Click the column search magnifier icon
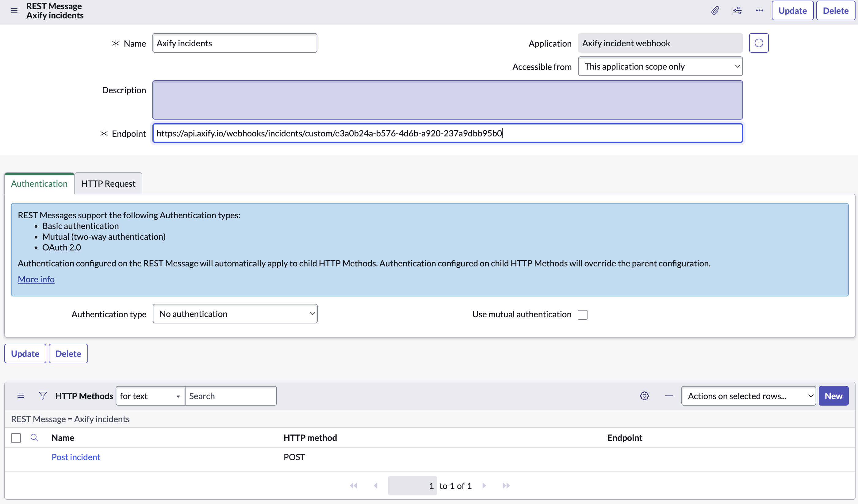 34,438
